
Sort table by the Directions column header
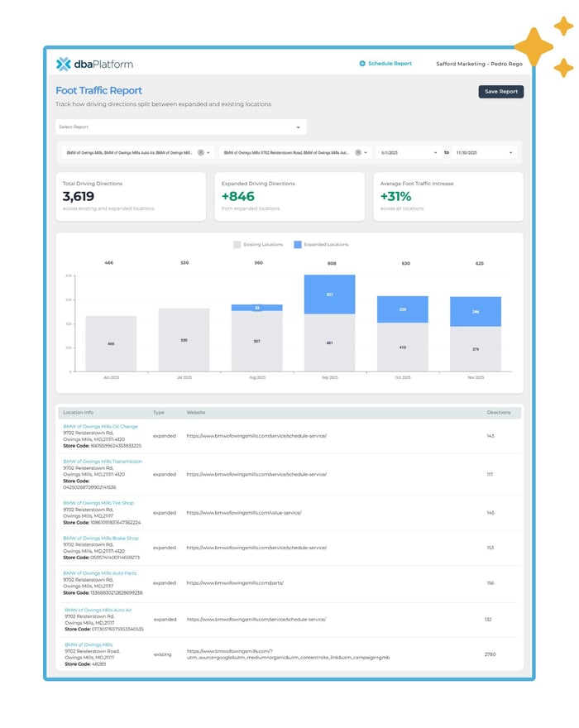click(499, 412)
